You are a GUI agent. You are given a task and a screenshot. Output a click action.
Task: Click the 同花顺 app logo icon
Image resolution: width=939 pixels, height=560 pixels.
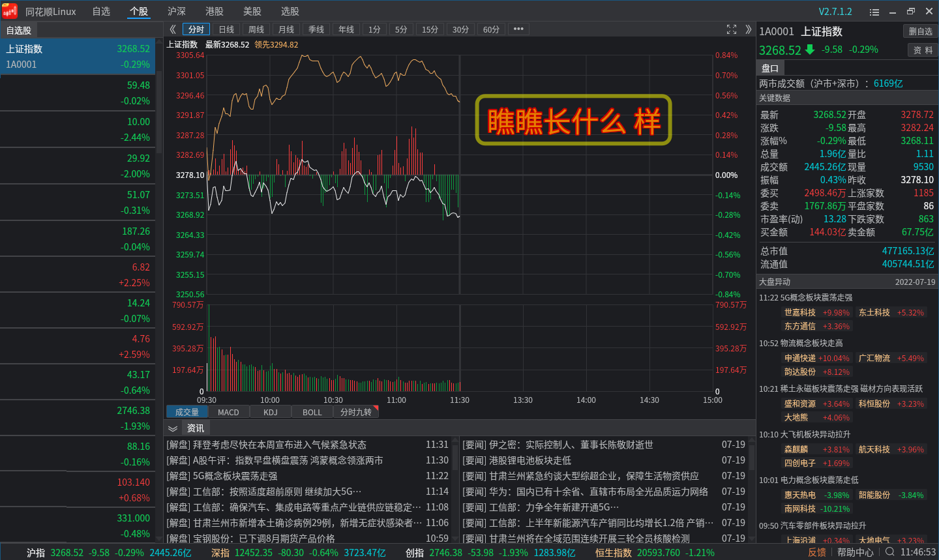(10, 11)
